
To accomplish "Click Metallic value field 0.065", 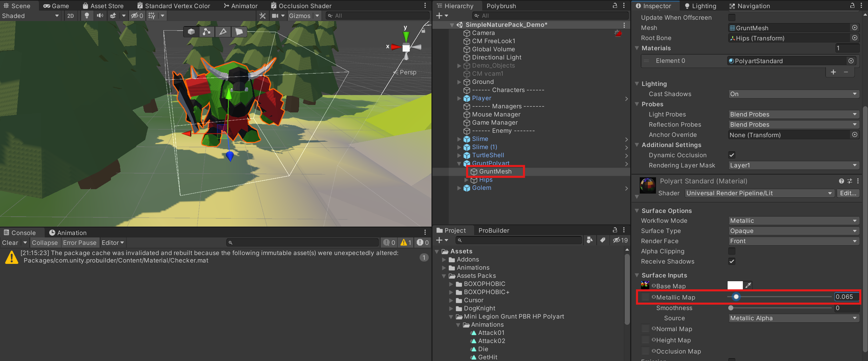I will pyautogui.click(x=846, y=297).
